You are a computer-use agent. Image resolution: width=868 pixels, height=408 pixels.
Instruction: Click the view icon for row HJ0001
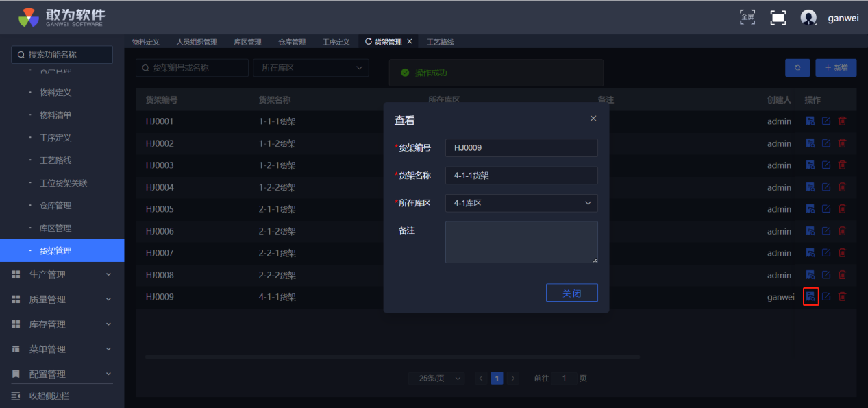click(x=810, y=121)
